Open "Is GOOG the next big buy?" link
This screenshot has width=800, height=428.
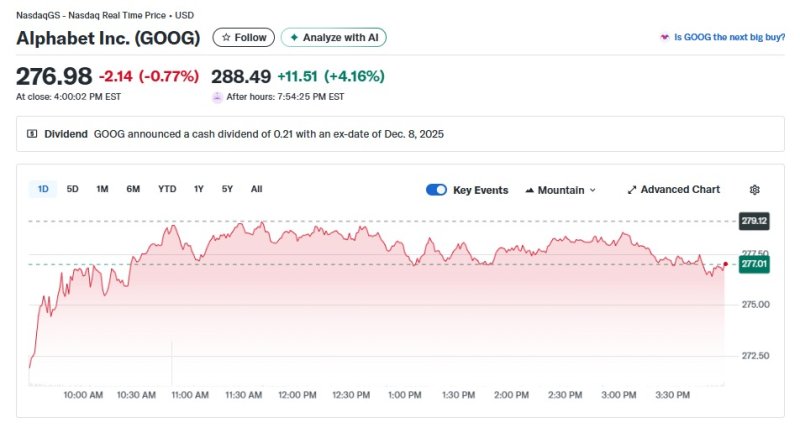coord(728,38)
